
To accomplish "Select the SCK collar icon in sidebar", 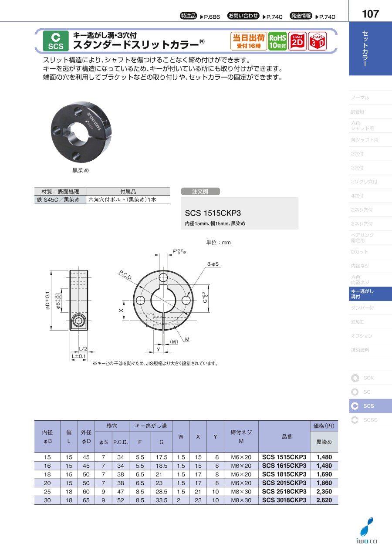I will pos(355,378).
